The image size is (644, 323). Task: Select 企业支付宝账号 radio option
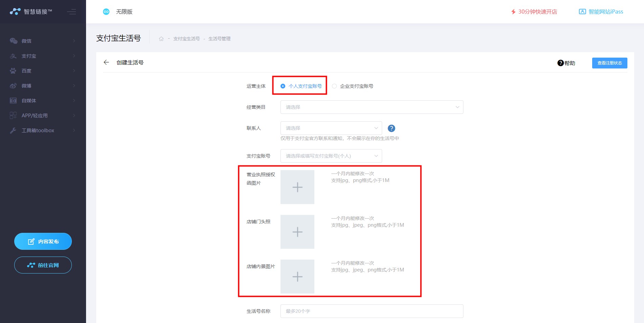tap(353, 86)
